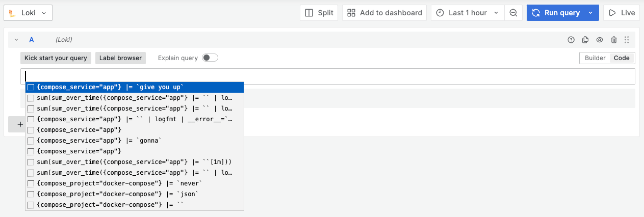Collapse query row A chevron
Screen dimensions: 644x217
pos(16,40)
